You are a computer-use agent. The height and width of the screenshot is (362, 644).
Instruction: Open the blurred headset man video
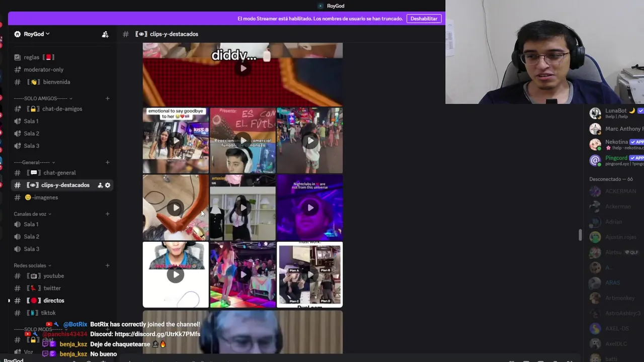(243, 332)
